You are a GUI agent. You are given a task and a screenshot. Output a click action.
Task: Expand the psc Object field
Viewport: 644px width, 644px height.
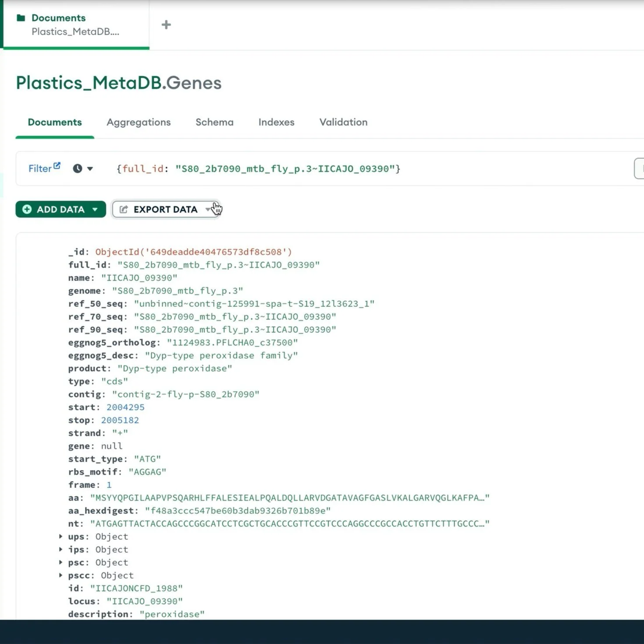pyautogui.click(x=60, y=562)
